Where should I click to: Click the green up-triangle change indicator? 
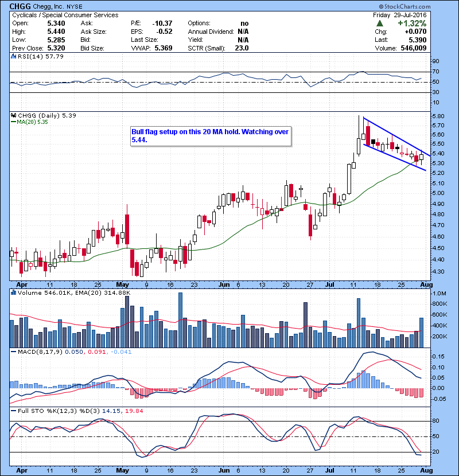pos(379,24)
